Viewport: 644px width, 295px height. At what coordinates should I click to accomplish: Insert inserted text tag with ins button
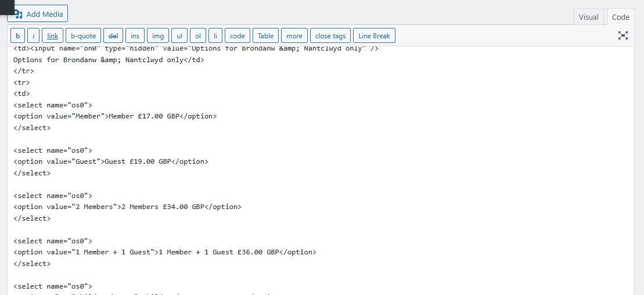135,36
